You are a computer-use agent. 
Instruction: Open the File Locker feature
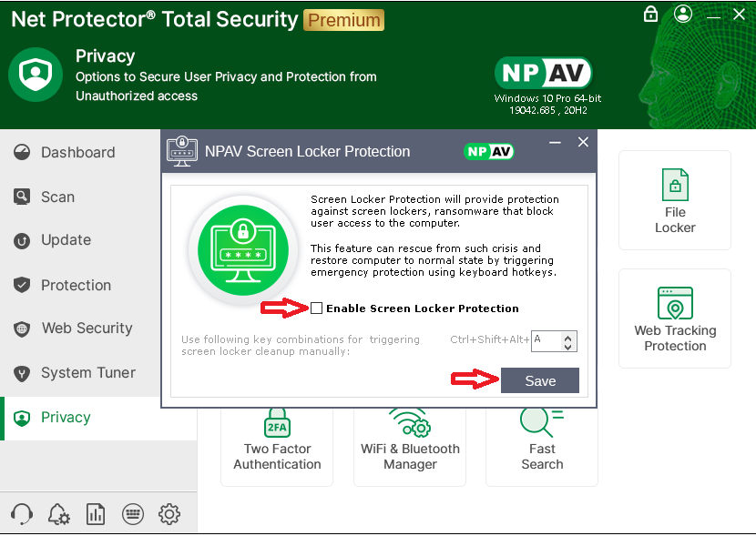[674, 200]
